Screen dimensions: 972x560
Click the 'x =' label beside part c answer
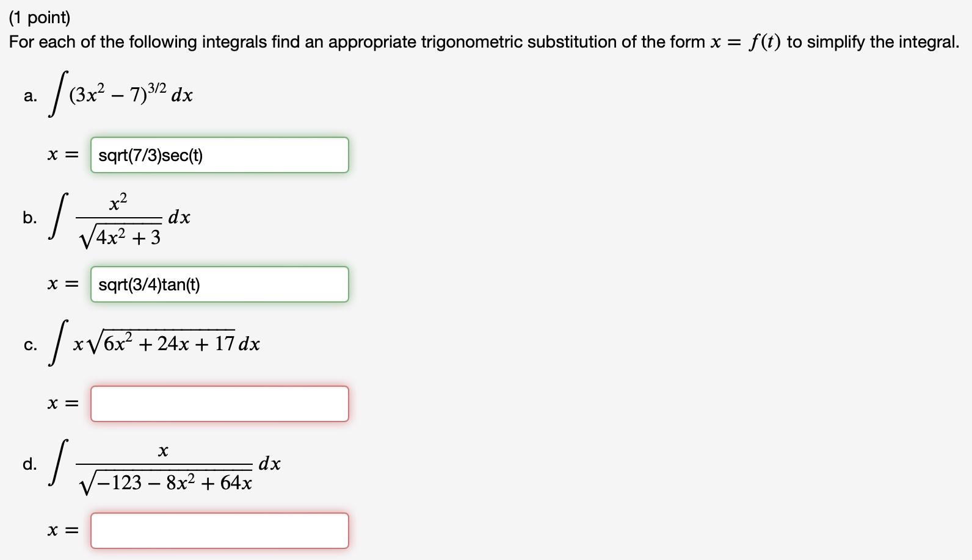pos(63,403)
